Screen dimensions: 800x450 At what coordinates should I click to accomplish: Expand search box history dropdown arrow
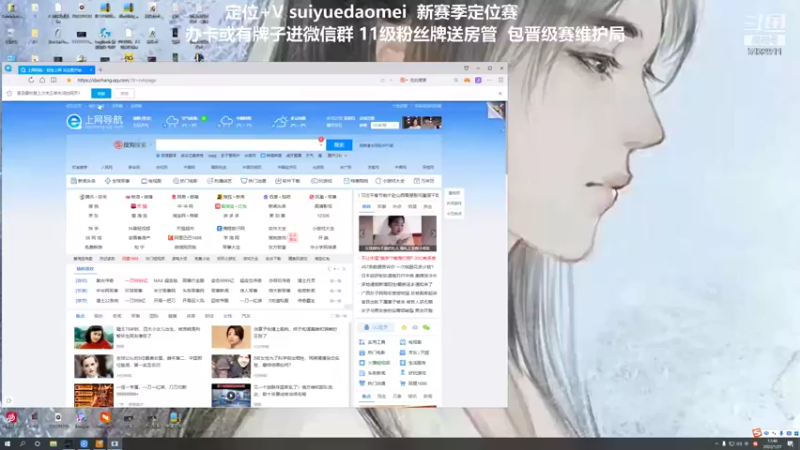click(321, 145)
